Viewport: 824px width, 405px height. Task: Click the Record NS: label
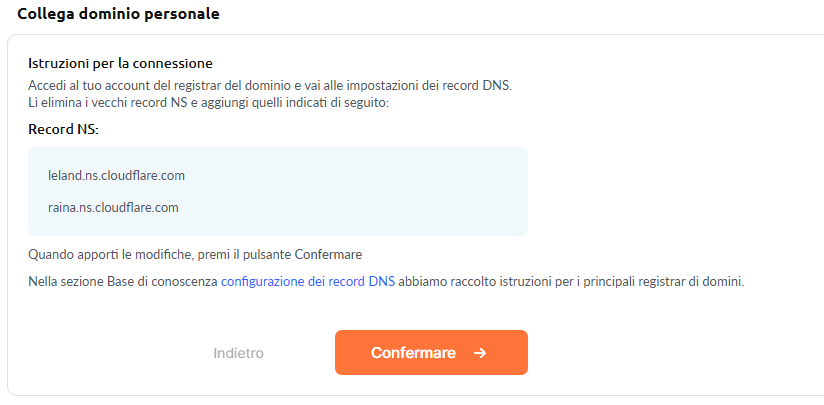point(64,130)
